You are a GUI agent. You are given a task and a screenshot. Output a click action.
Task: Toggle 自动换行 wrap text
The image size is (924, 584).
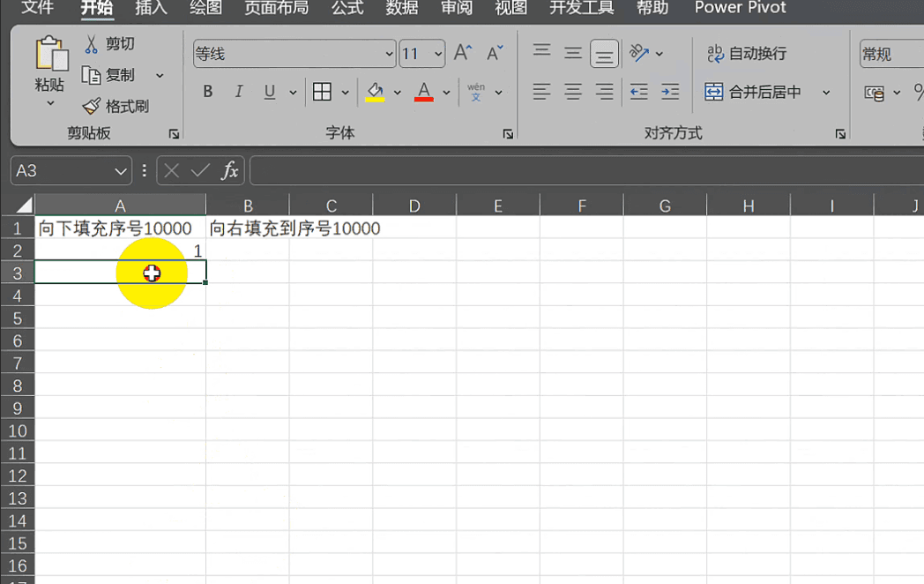pyautogui.click(x=747, y=54)
